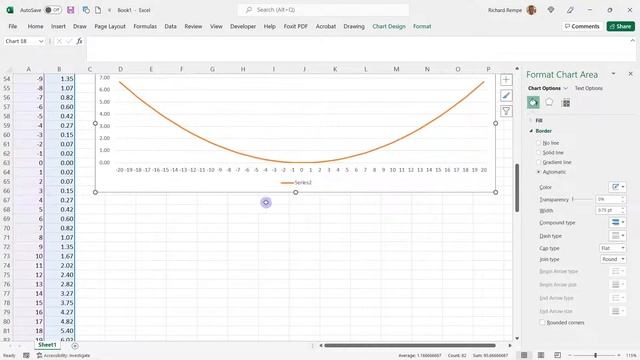Click the Insert Function fx icon
640x360 pixels.
tap(80, 41)
